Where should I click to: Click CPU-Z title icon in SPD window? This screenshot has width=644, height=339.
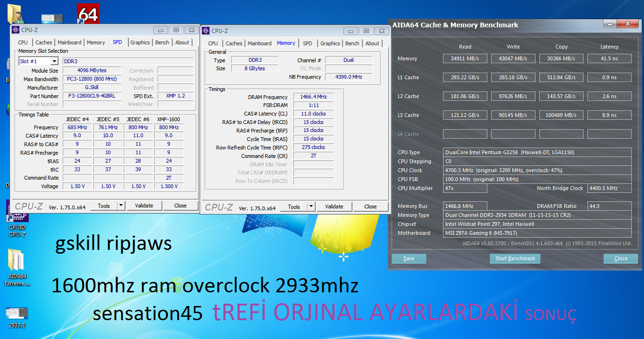click(16, 30)
